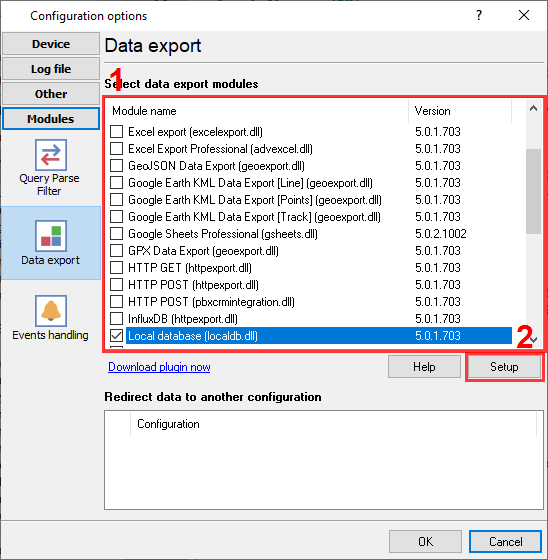Click the Help button
548x560 pixels.
[x=424, y=367]
